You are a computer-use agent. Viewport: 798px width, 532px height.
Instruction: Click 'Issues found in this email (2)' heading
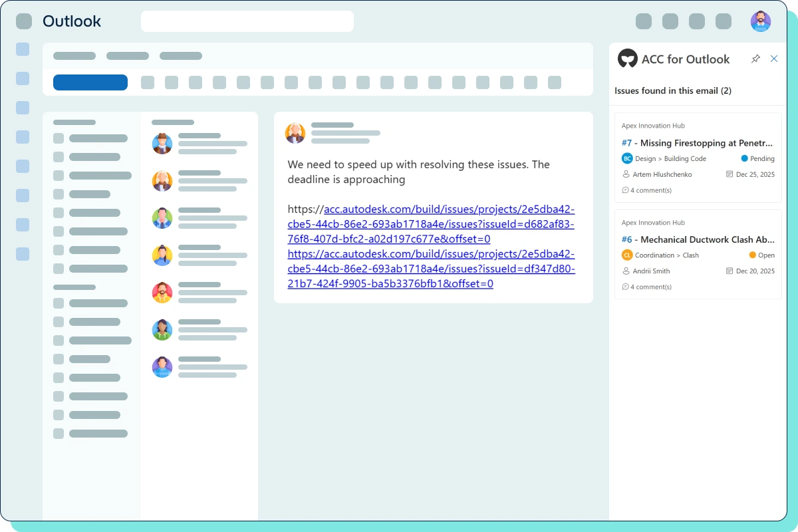tap(673, 90)
